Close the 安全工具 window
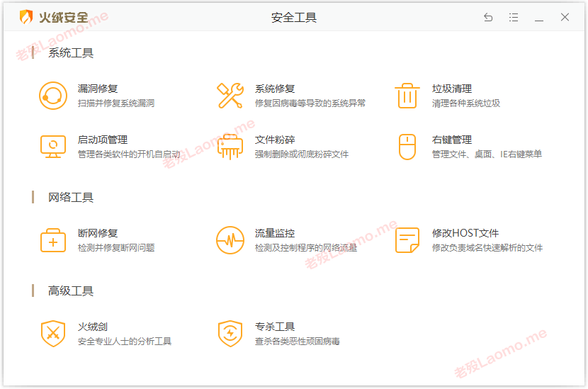Screen dimensions: 588x389 565,17
